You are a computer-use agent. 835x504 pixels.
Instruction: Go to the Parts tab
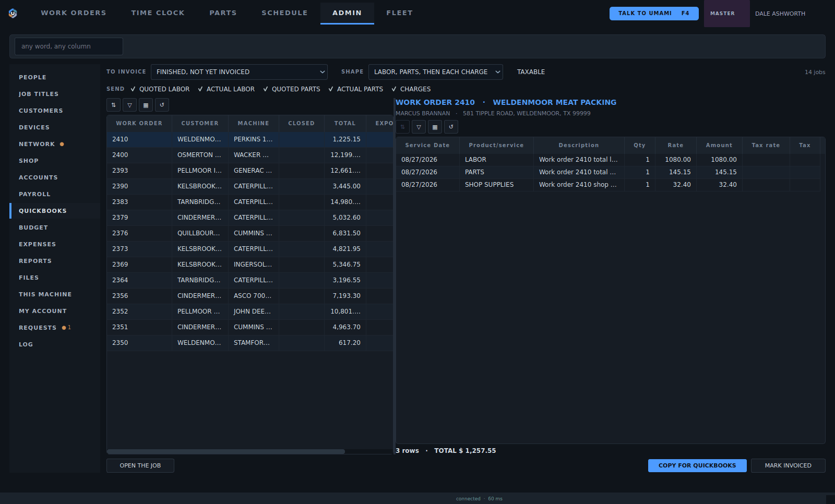(x=223, y=13)
